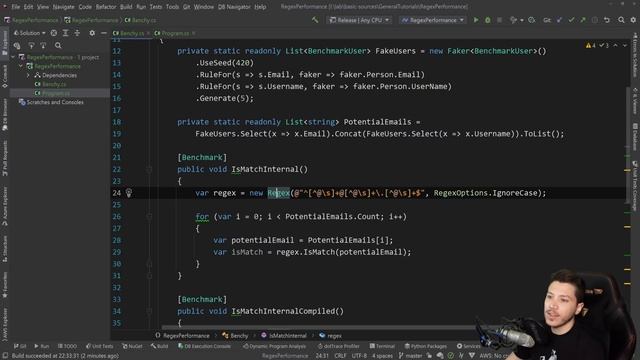
Task: Click the editor horizontal scrollbar
Action: pos(318,327)
